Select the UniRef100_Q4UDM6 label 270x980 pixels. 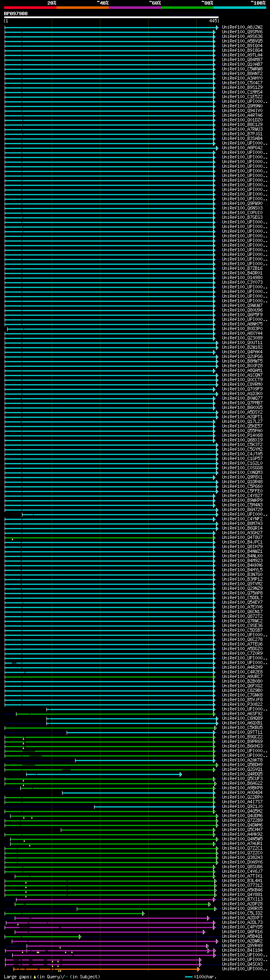point(242,816)
